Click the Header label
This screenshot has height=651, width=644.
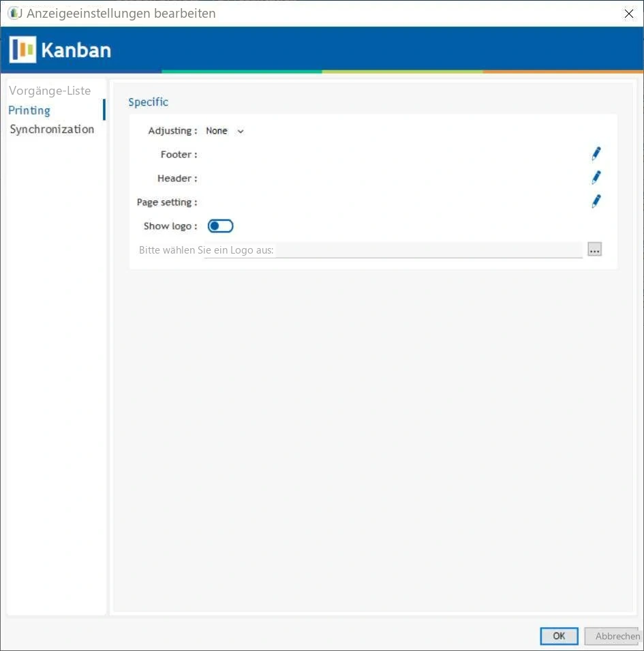pos(177,179)
